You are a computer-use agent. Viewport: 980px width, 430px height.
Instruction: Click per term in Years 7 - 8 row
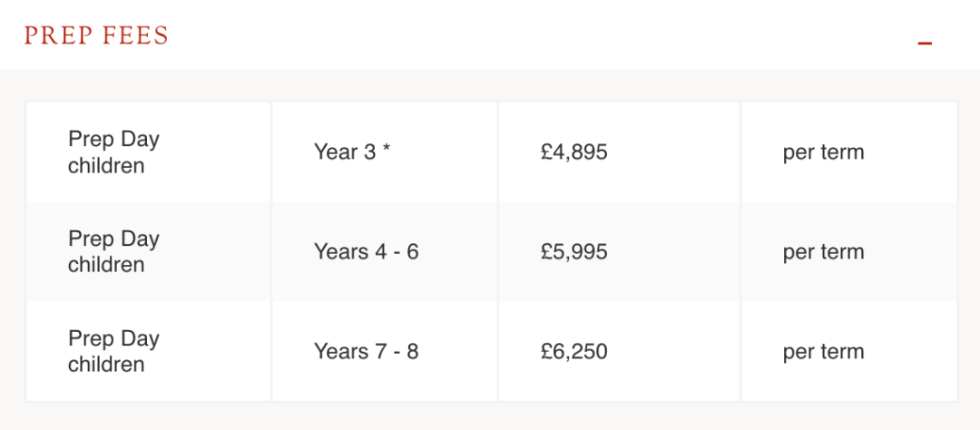(x=823, y=353)
